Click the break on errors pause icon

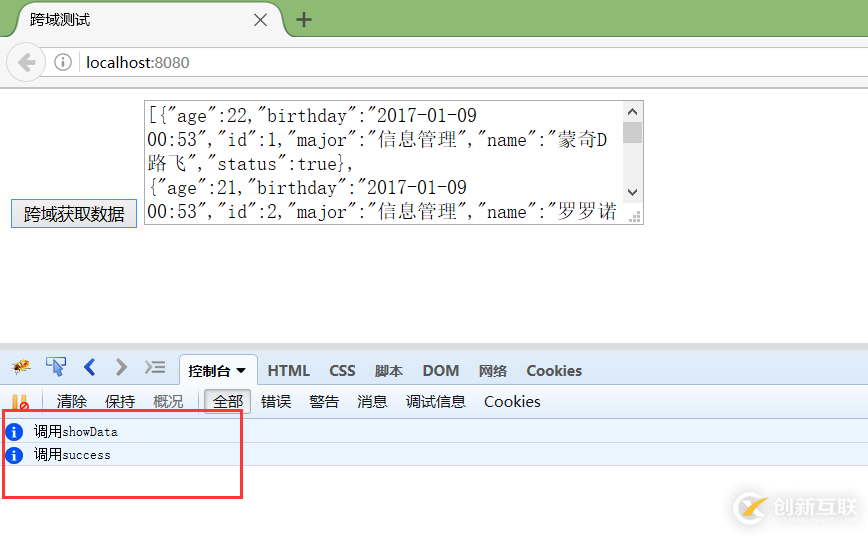(x=20, y=401)
